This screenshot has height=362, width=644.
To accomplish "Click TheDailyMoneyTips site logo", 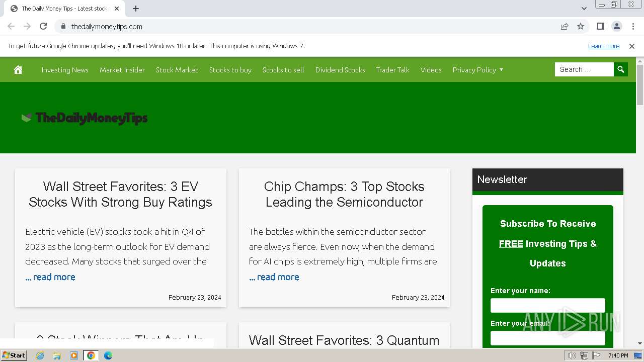I will 85,118.
